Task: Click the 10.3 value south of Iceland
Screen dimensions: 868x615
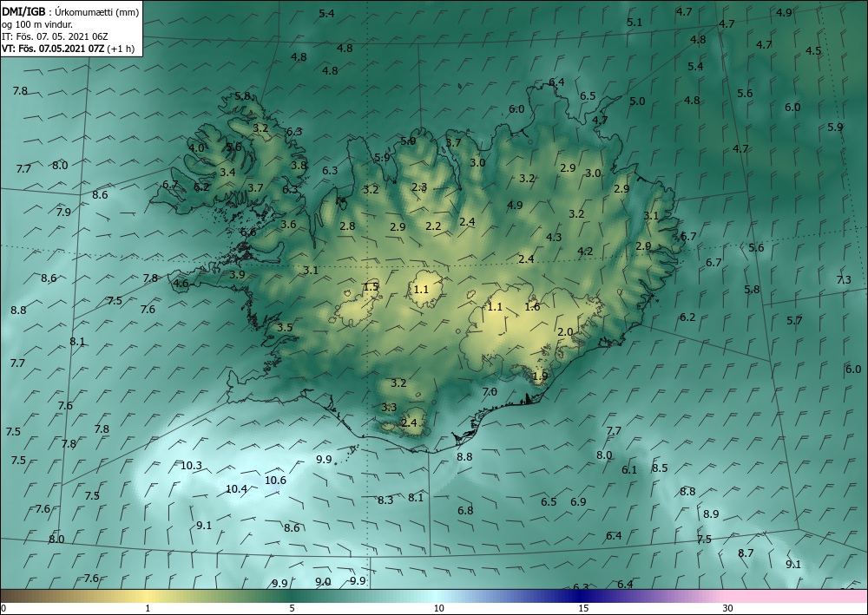Action: tap(192, 466)
